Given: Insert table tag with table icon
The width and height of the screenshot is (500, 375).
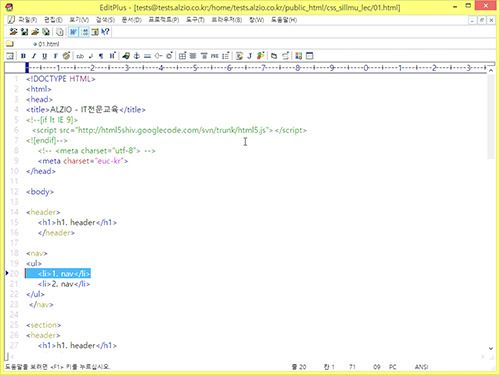Looking at the screenshot, I should (182, 56).
